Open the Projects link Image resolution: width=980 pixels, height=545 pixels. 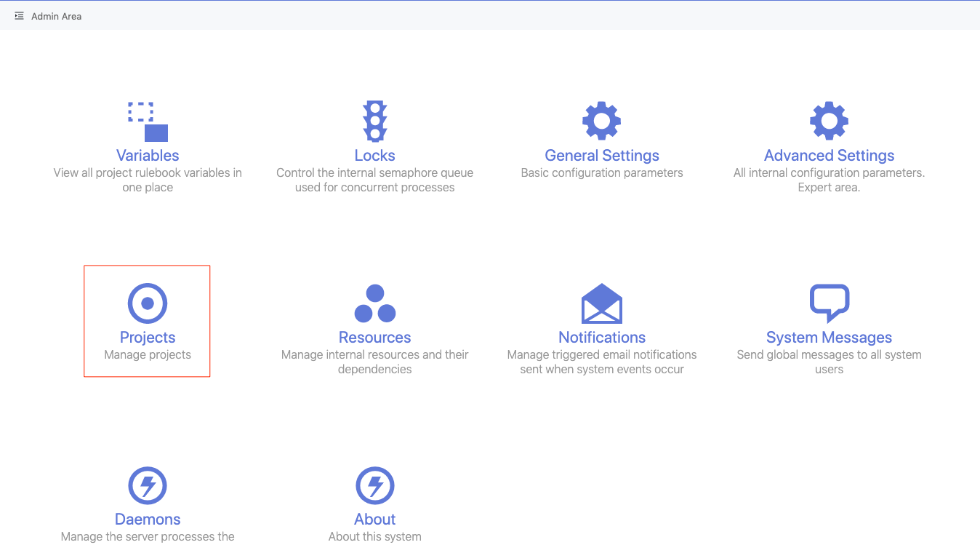pyautogui.click(x=148, y=337)
